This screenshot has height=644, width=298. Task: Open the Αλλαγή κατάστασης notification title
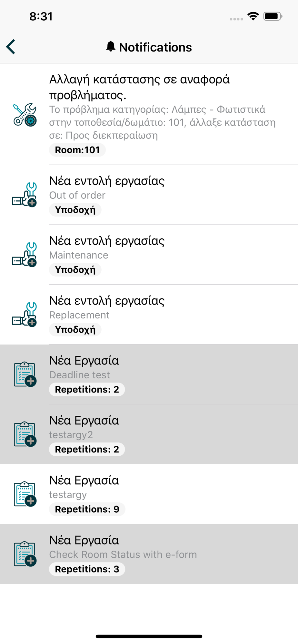pos(139,87)
